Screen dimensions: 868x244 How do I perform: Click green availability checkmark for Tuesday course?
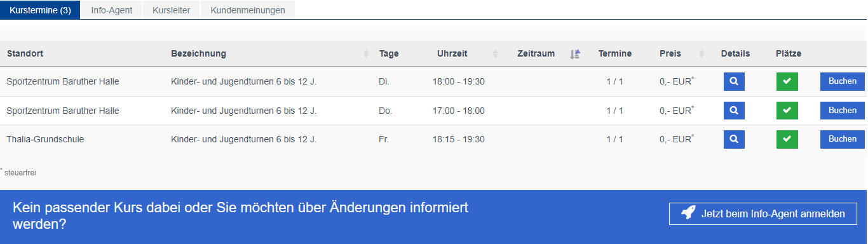(x=787, y=81)
